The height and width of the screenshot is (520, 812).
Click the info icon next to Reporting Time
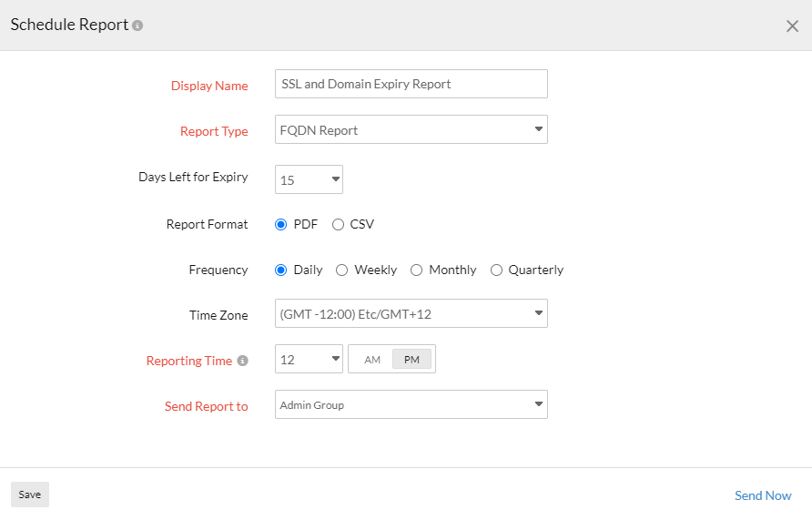click(x=243, y=361)
